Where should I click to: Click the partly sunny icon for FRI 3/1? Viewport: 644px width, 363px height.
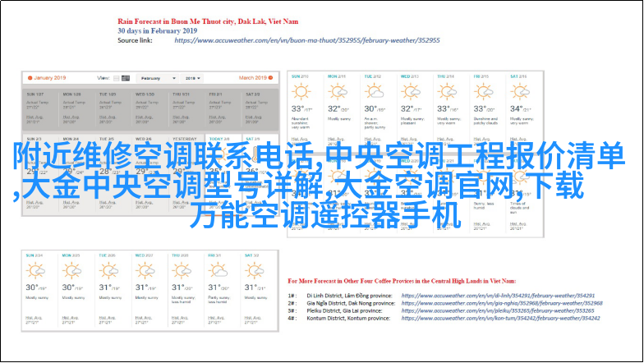[x=218, y=271]
